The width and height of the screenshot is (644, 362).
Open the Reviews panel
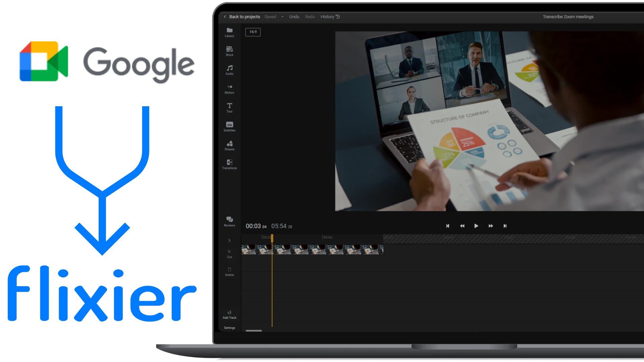click(x=229, y=222)
